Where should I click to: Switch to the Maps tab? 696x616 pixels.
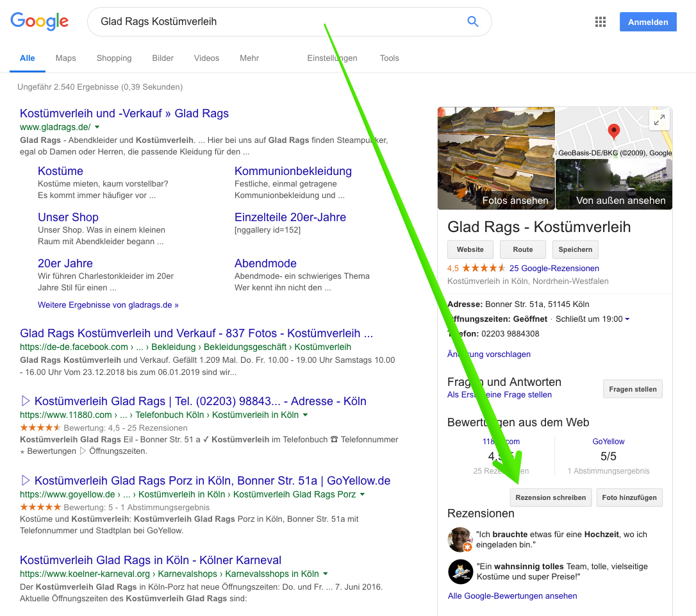[66, 58]
